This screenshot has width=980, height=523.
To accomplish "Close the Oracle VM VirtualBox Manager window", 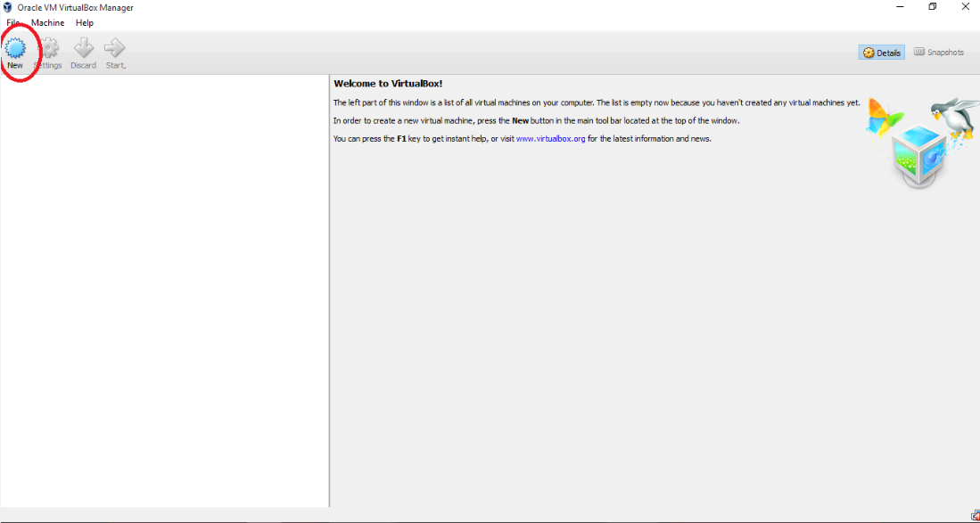I will tap(967, 7).
